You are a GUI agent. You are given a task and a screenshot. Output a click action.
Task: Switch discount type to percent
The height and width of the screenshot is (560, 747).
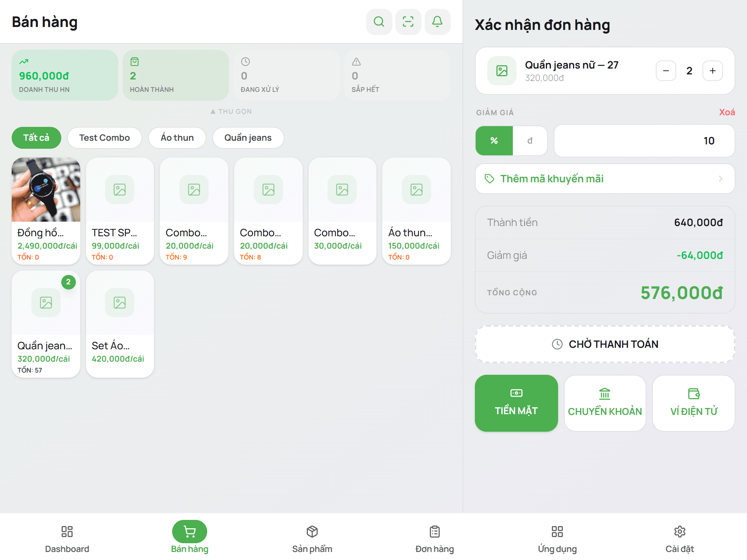click(494, 141)
